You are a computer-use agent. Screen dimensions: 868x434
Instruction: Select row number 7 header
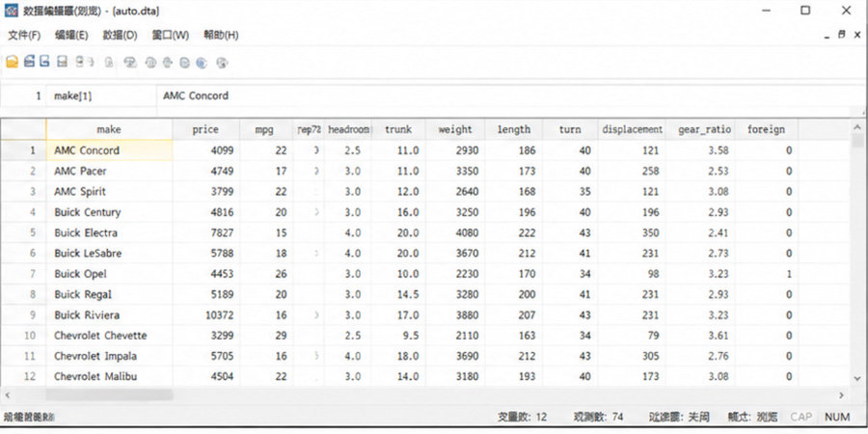(23, 274)
